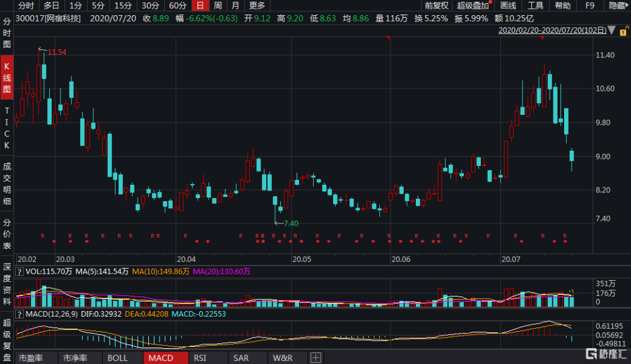Viewport: 631px width, 364px height.
Task: Click the MACD panel settings icon
Action: 20,314
